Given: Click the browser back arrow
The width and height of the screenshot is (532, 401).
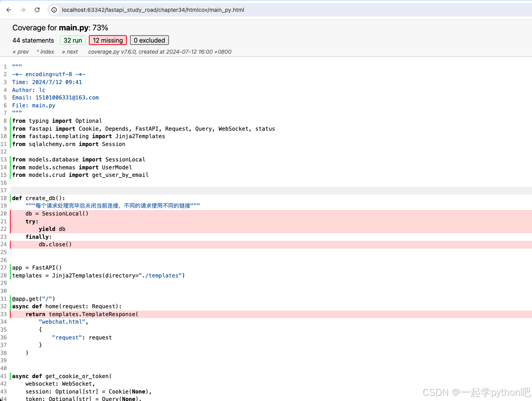Looking at the screenshot, I should point(9,10).
